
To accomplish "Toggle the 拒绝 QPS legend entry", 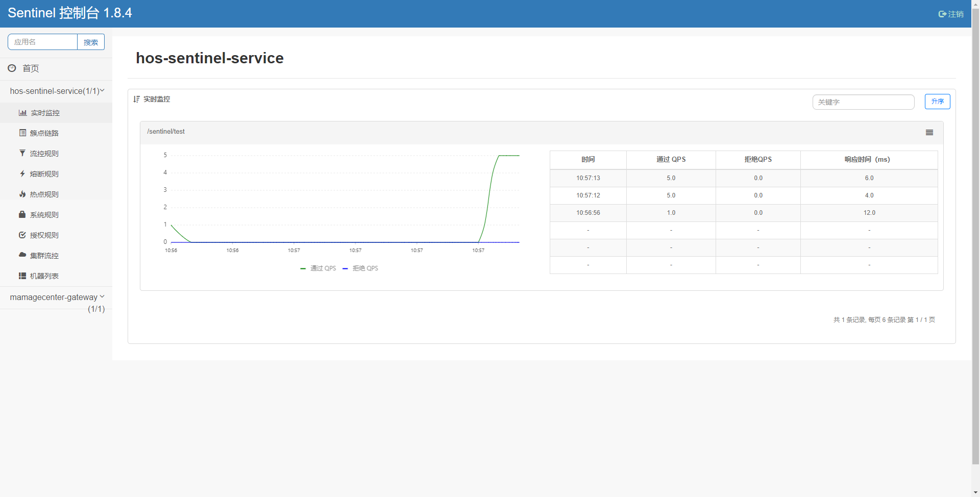I will pos(360,268).
